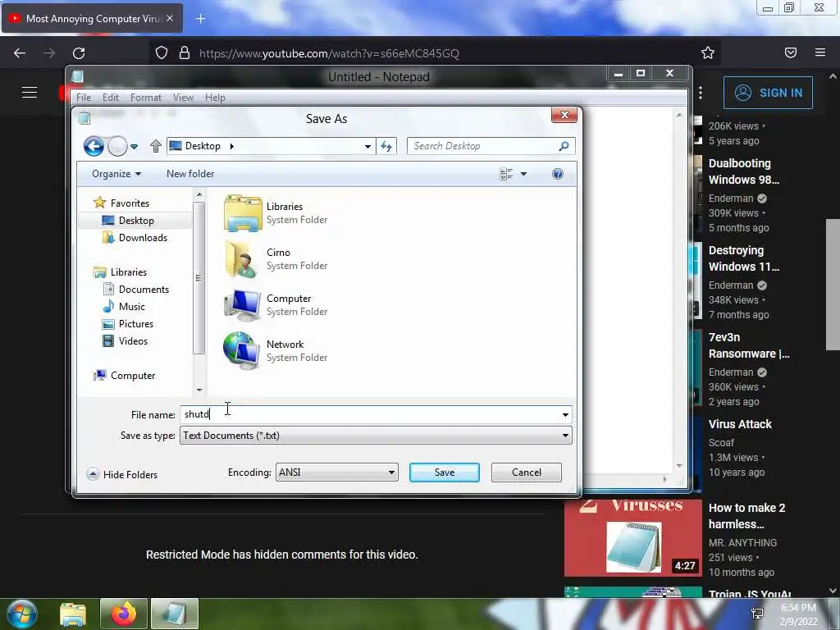Open the recent locations dropdown arrow
The height and width of the screenshot is (630, 840).
click(x=134, y=146)
